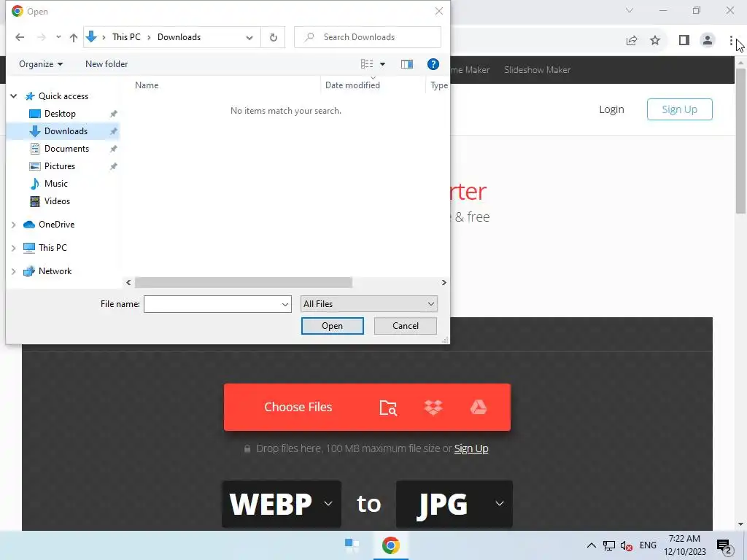
Task: Collapse the Quick access tree
Action: coord(14,96)
